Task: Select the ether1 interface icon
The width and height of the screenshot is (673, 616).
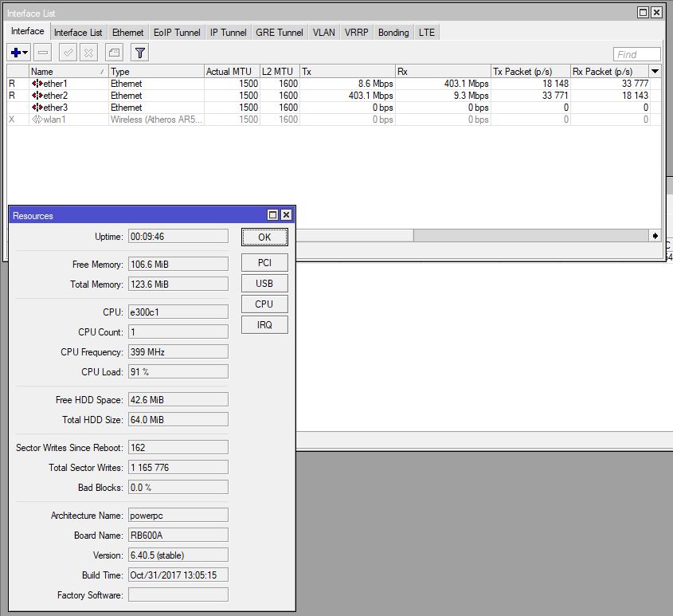Action: point(37,84)
